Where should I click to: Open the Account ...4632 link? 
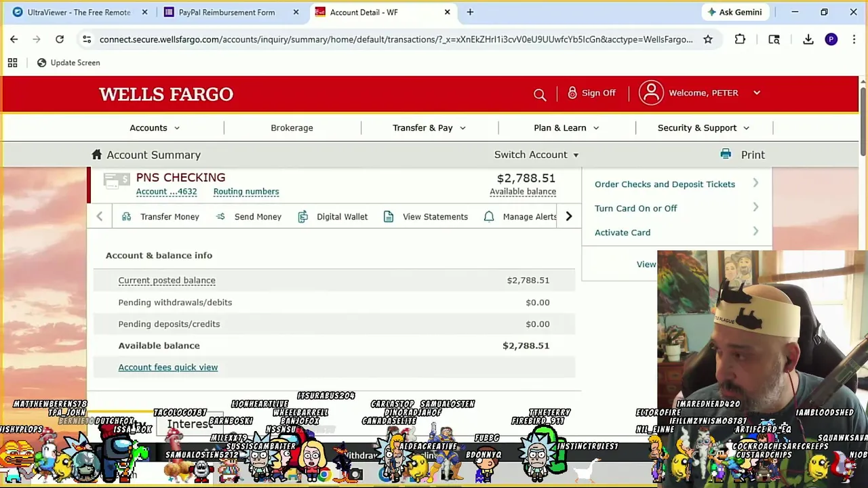[166, 191]
